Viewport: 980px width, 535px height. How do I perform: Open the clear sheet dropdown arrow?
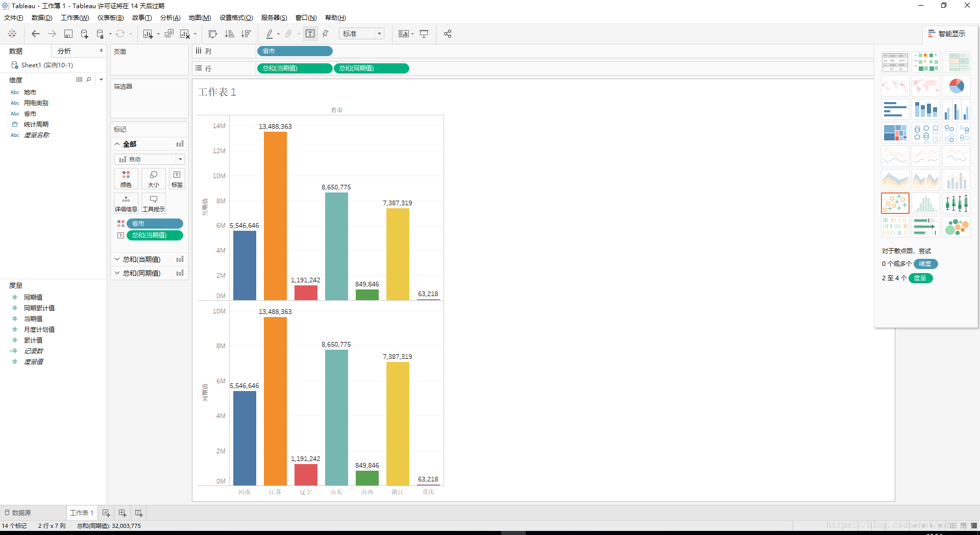point(195,34)
